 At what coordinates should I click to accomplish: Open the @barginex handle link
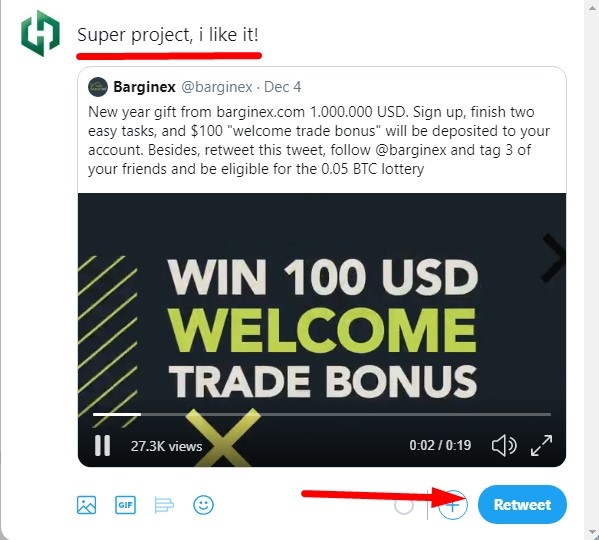point(217,87)
